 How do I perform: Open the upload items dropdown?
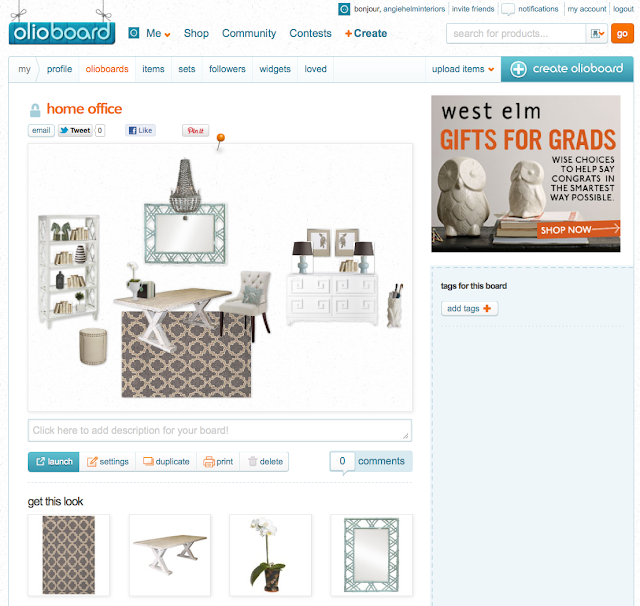point(463,69)
